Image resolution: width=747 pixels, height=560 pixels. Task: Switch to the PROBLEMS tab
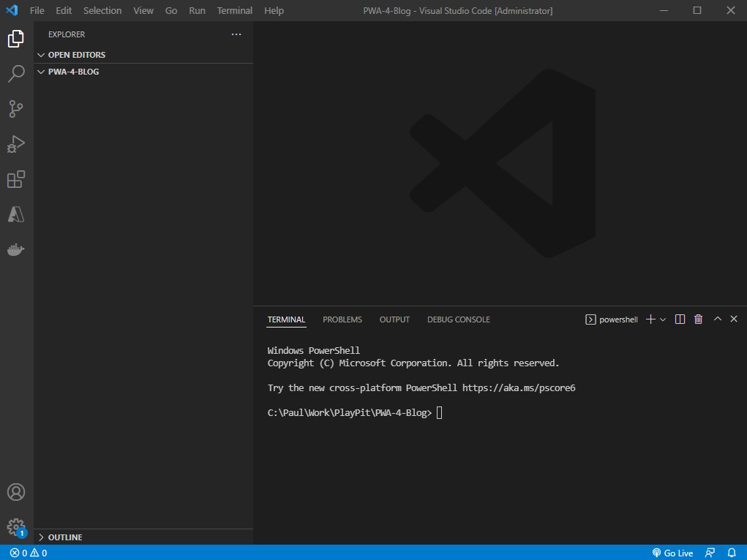click(342, 319)
